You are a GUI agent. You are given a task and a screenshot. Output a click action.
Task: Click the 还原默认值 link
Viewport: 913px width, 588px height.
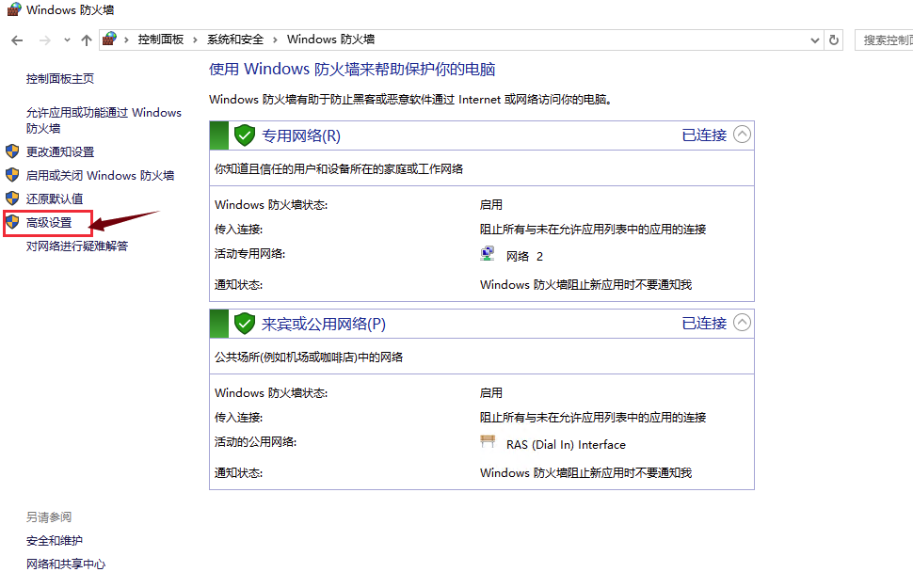point(55,199)
